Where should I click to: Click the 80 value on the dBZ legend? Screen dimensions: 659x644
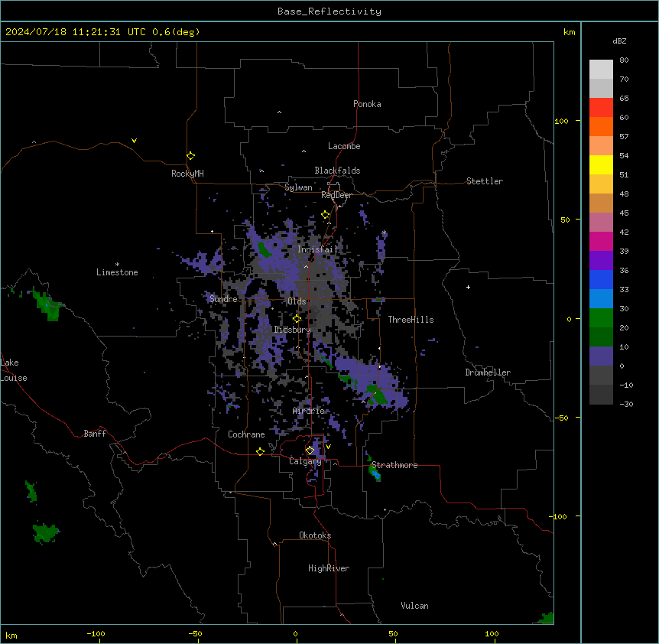(624, 60)
